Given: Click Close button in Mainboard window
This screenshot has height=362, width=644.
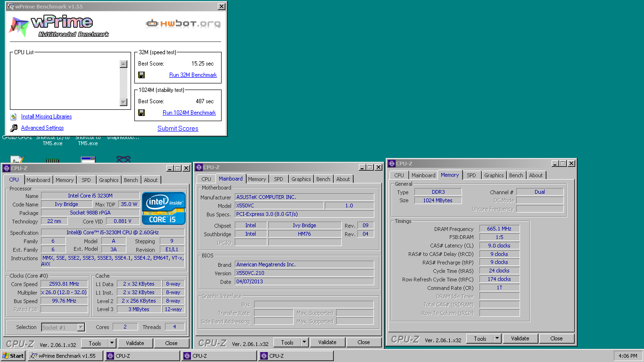Looking at the screenshot, I should tap(363, 342).
